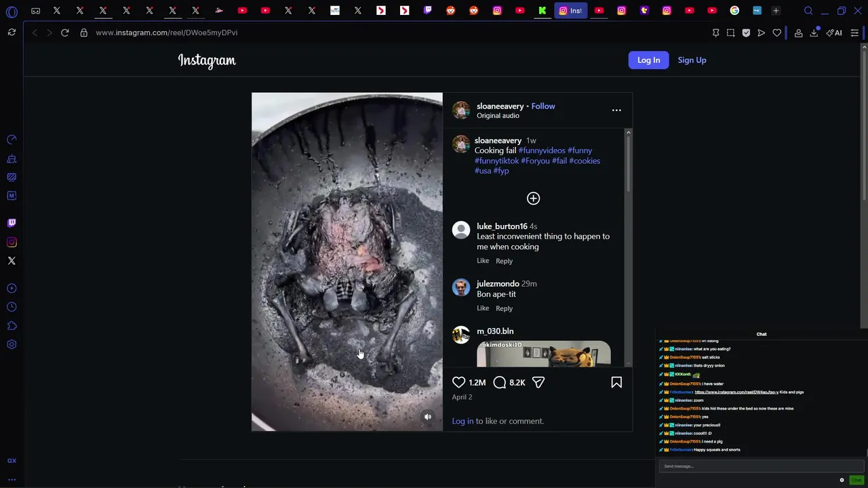Click the pinboard pin icon in address bar
This screenshot has width=868, height=488.
pyautogui.click(x=715, y=33)
